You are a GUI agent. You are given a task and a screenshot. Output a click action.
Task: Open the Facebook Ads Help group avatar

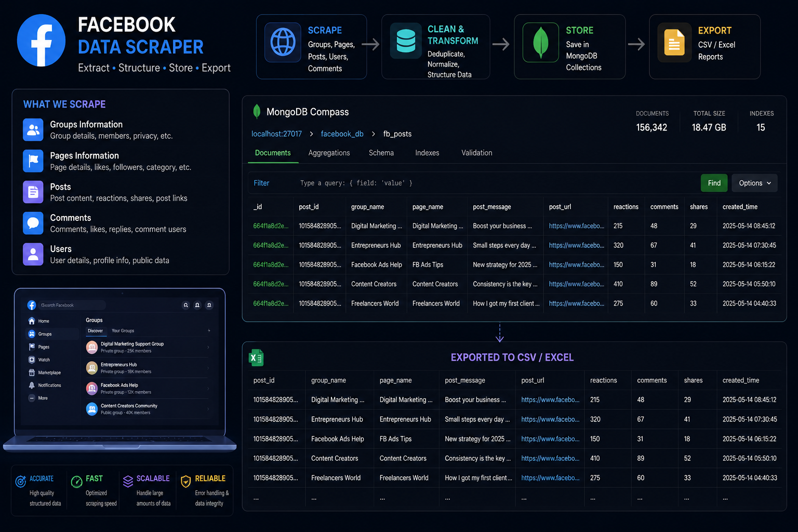coord(92,388)
